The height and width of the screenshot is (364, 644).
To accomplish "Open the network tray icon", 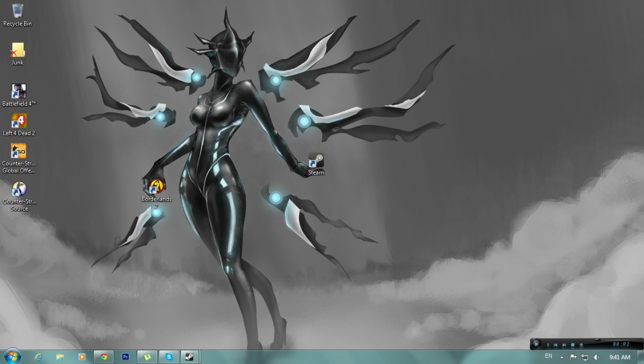I will coord(584,357).
